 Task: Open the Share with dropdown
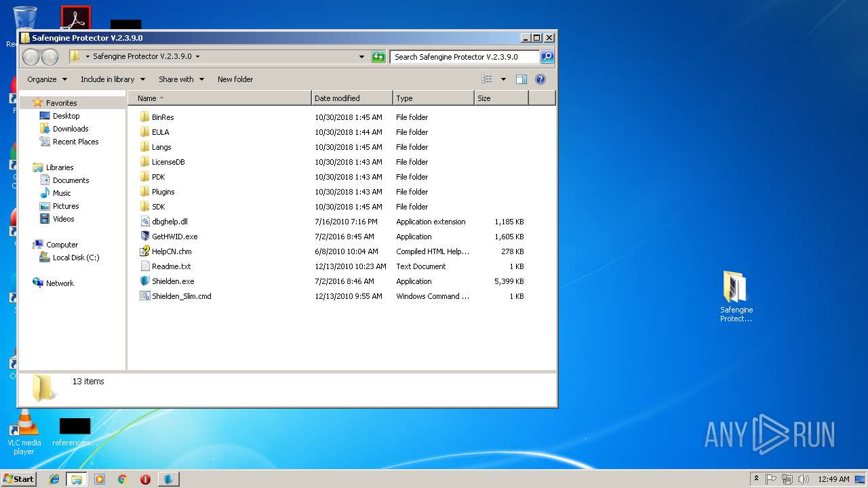tap(181, 79)
